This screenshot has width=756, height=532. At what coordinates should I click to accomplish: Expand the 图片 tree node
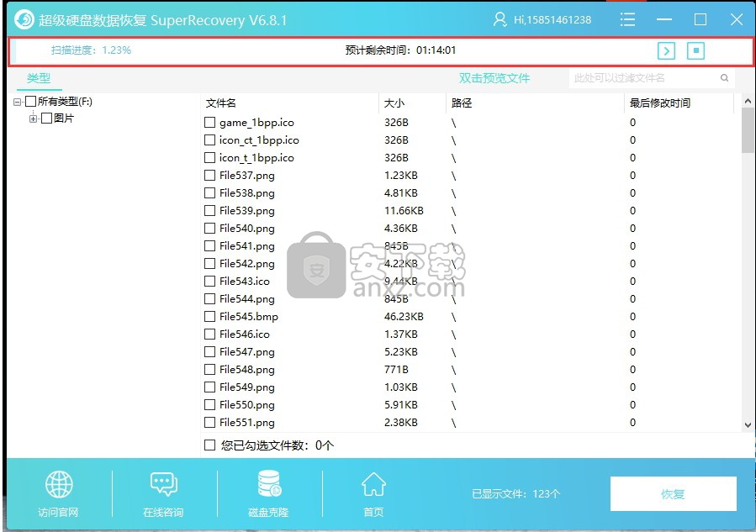34,119
